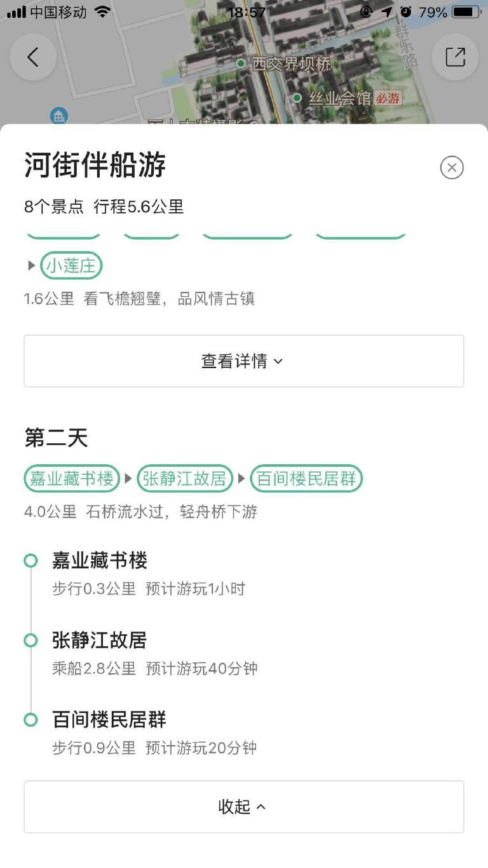Tap the blue building marker on map
Screen dimensions: 488x868
(x=59, y=116)
